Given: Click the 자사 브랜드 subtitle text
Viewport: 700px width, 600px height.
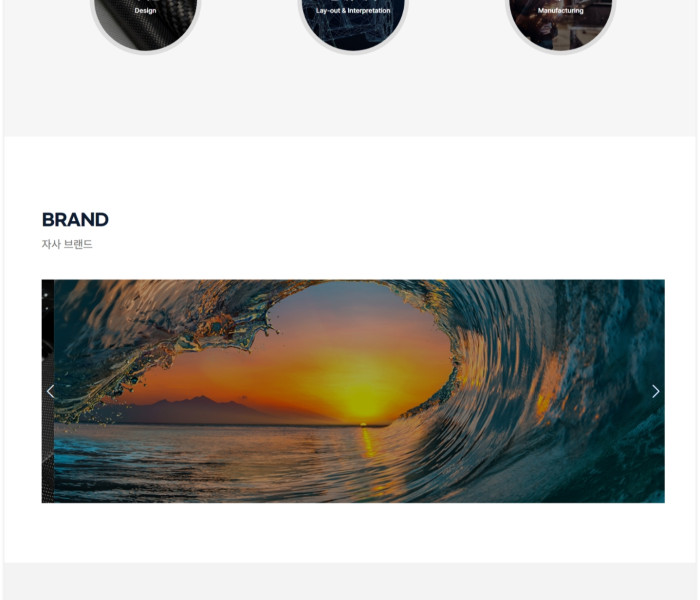Looking at the screenshot, I should click(x=67, y=244).
